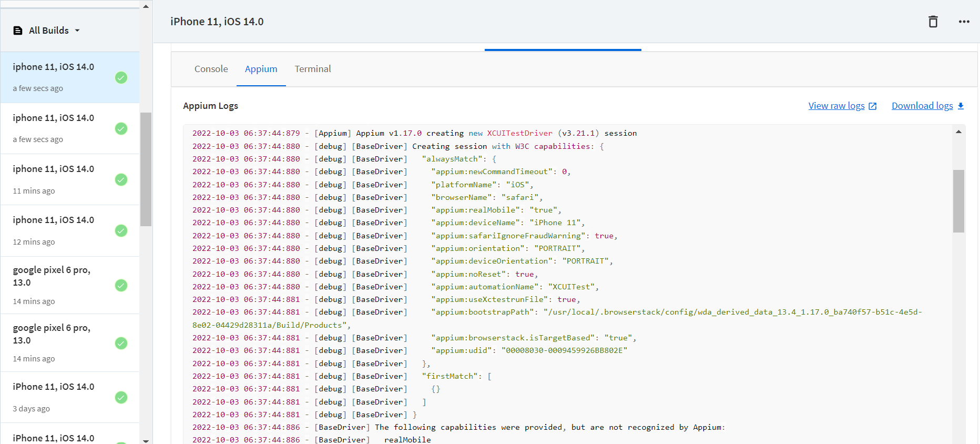Click the log line 'The following capabilities were provided'

458,427
